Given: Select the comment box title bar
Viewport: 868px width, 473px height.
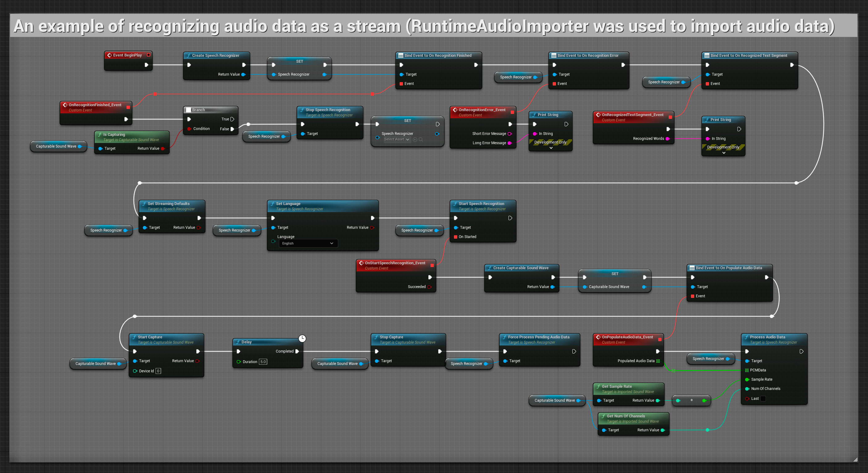Looking at the screenshot, I should [433, 26].
